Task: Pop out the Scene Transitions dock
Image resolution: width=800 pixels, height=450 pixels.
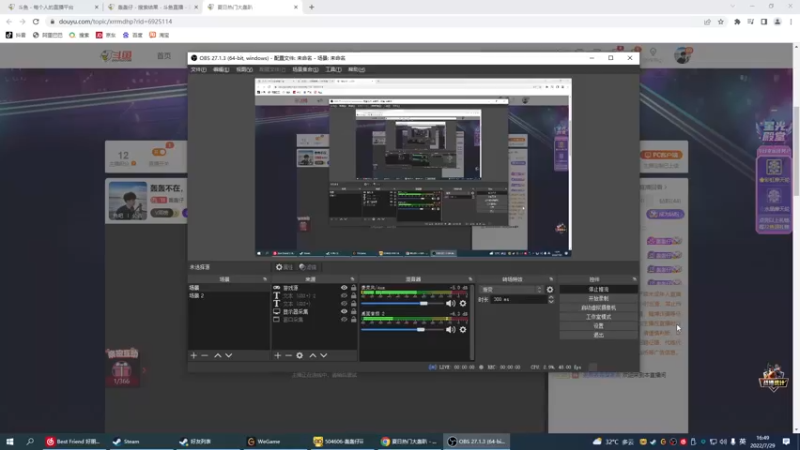Action: click(x=551, y=279)
